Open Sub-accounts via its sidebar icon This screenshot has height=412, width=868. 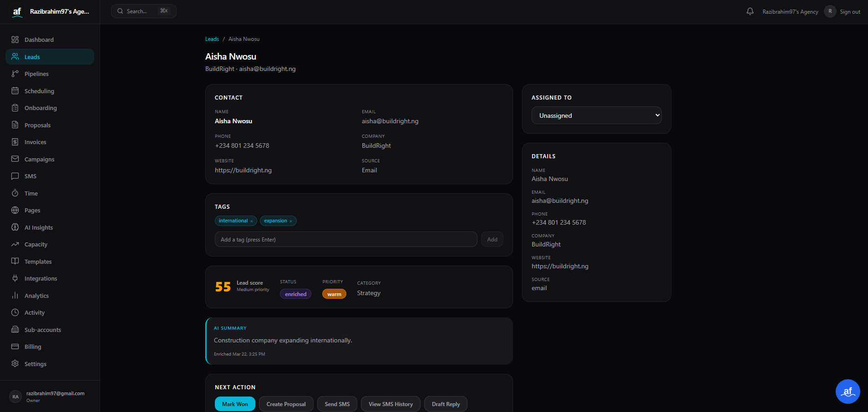(x=15, y=329)
